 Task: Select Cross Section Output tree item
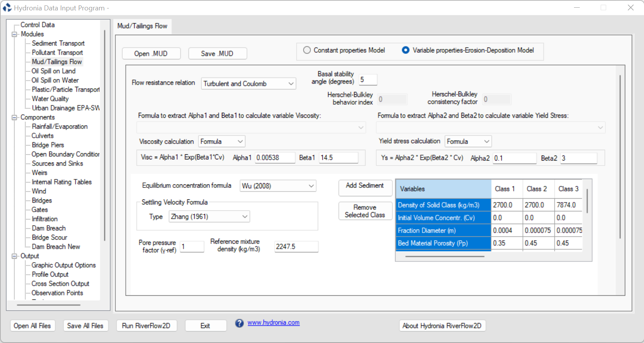pyautogui.click(x=60, y=283)
